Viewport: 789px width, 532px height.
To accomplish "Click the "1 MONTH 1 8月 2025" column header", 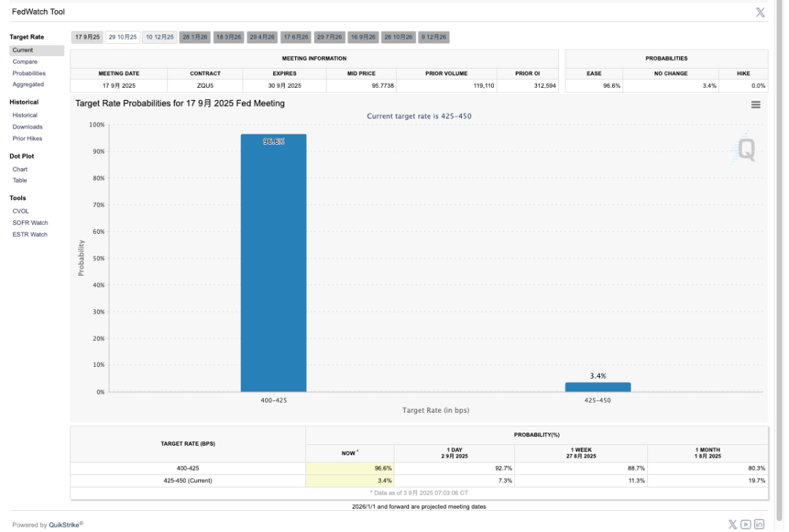I will [x=708, y=453].
